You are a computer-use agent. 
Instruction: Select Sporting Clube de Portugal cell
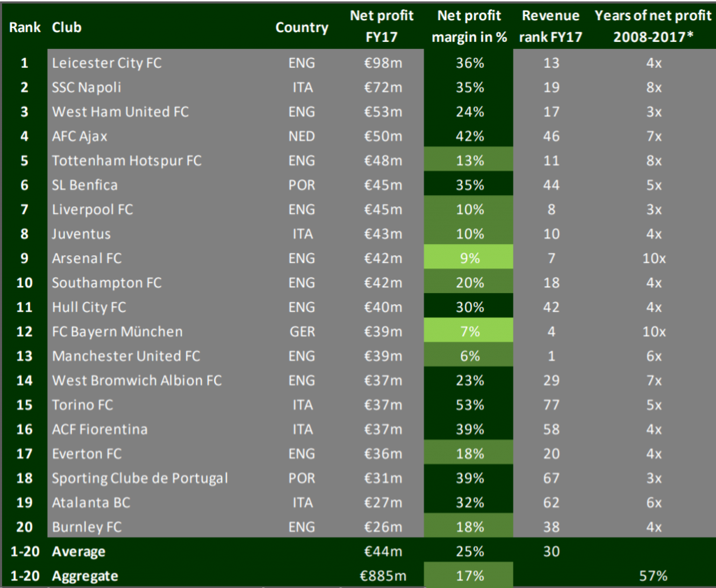(x=140, y=478)
